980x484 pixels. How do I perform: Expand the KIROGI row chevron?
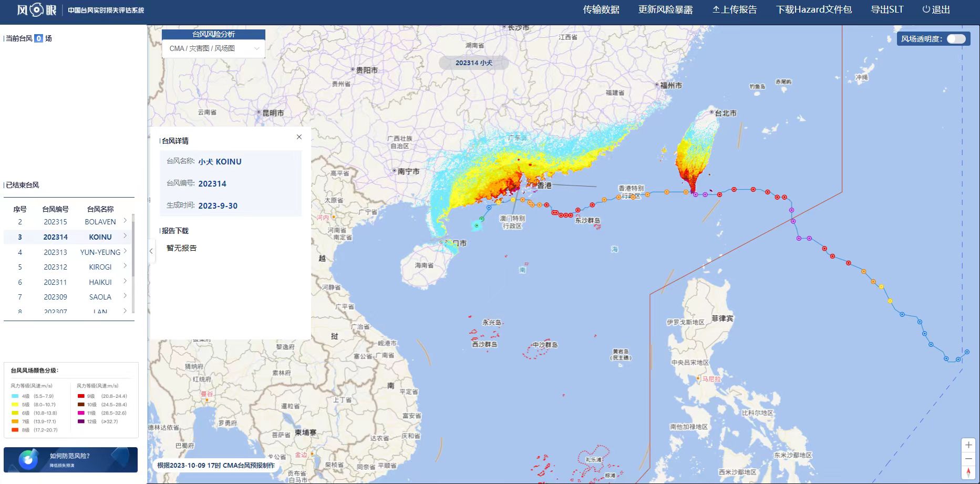click(125, 266)
